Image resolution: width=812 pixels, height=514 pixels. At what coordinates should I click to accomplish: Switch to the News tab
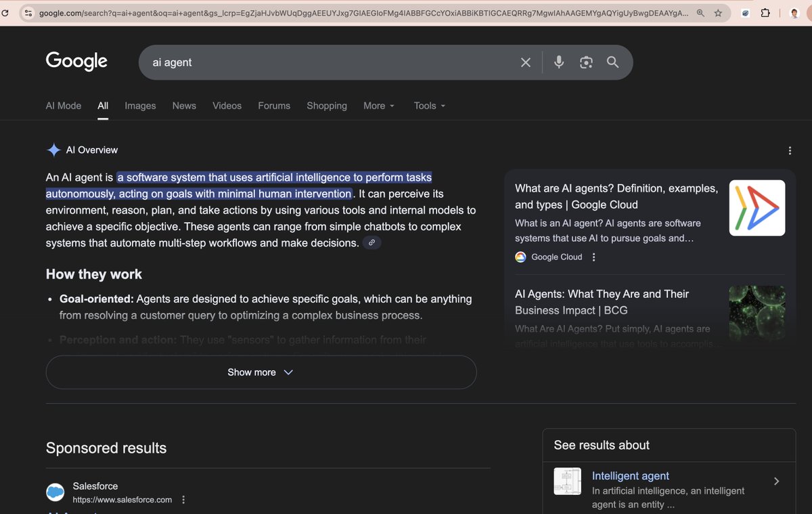(183, 106)
